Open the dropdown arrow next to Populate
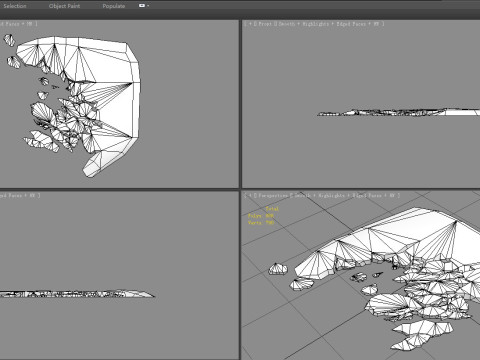 pos(148,6)
